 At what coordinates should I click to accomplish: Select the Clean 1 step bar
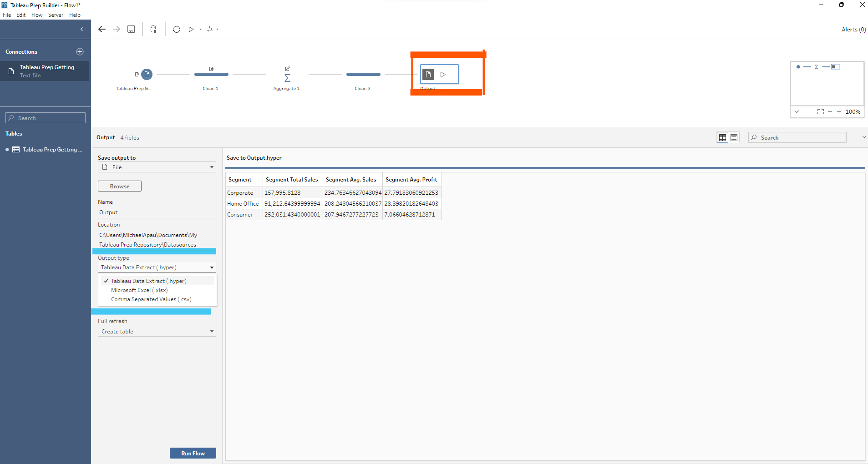pos(211,74)
